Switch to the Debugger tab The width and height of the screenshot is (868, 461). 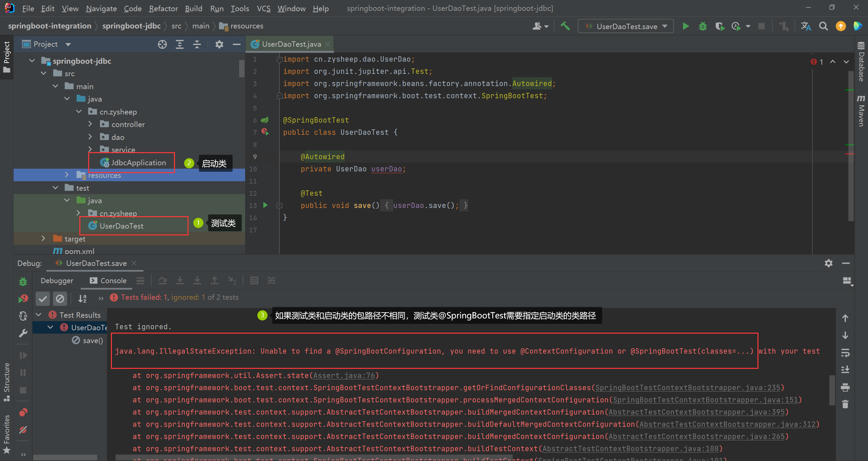(57, 280)
